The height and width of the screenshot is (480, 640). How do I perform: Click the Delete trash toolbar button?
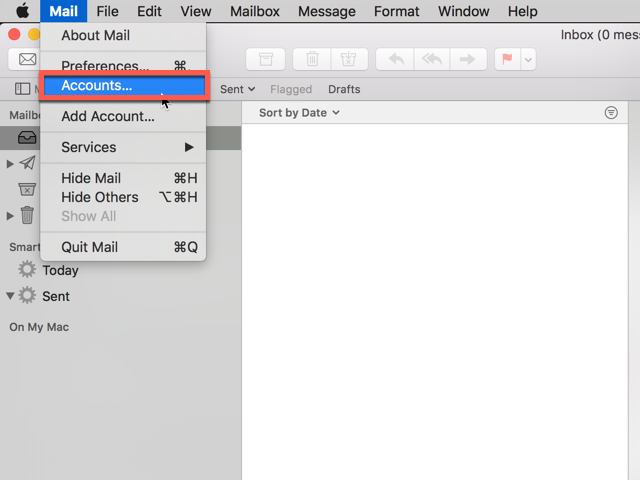pos(312,60)
